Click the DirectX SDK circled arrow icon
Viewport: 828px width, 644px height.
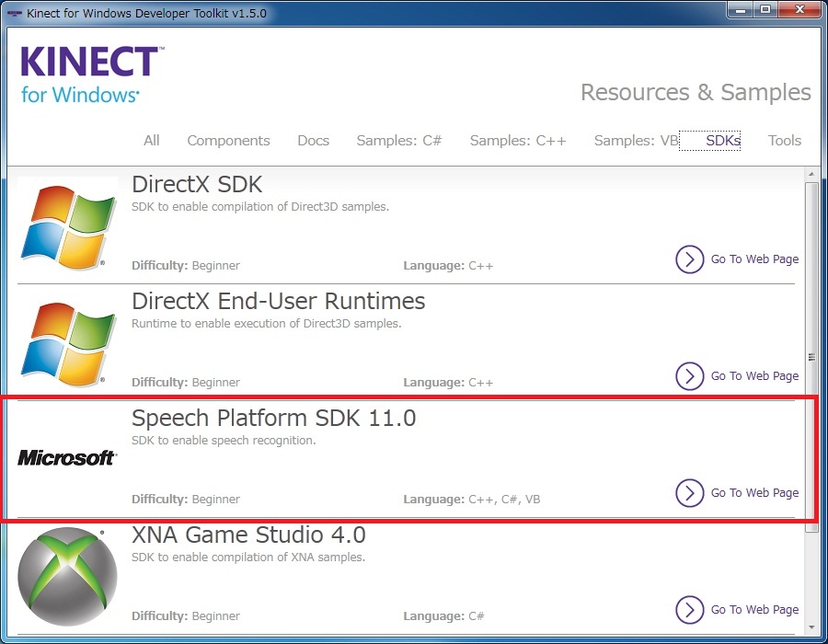(x=690, y=259)
